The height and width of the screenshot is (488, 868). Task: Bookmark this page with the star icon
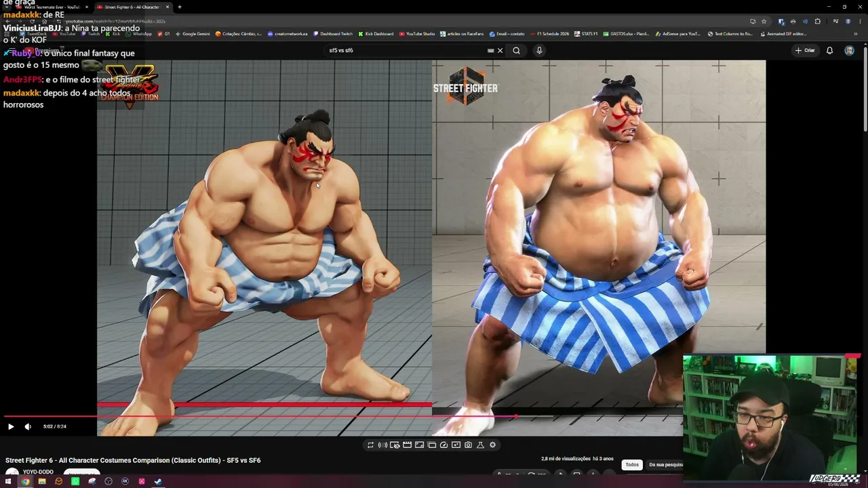[x=764, y=21]
